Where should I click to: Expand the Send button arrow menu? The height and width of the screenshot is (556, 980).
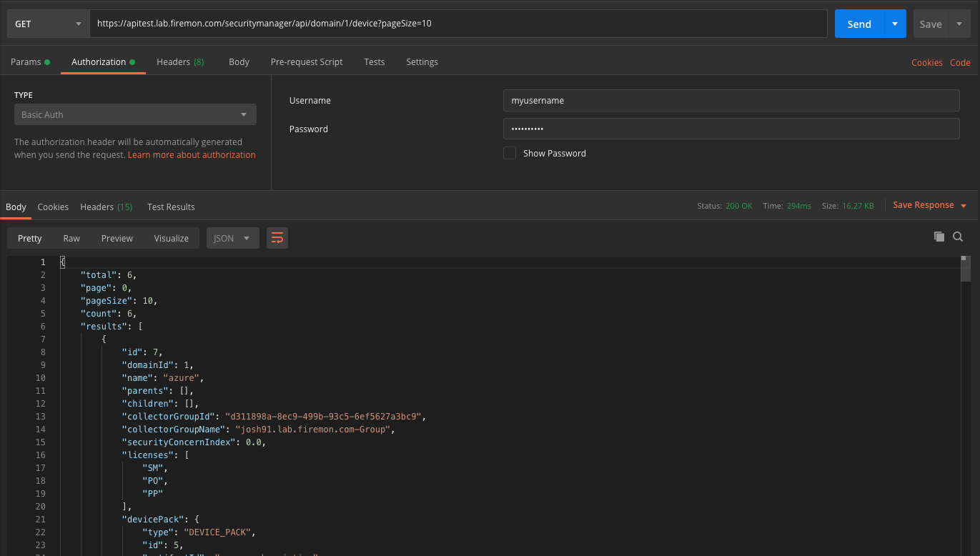coord(895,24)
